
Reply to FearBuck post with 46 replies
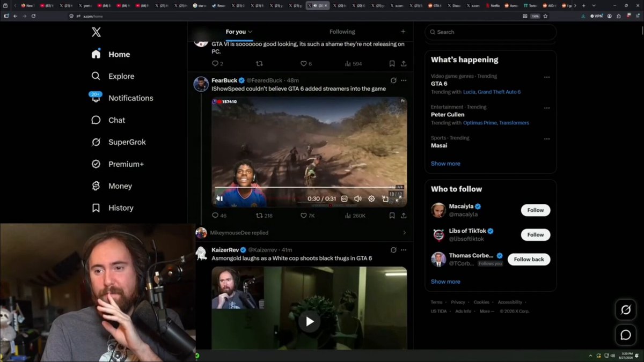pos(219,216)
